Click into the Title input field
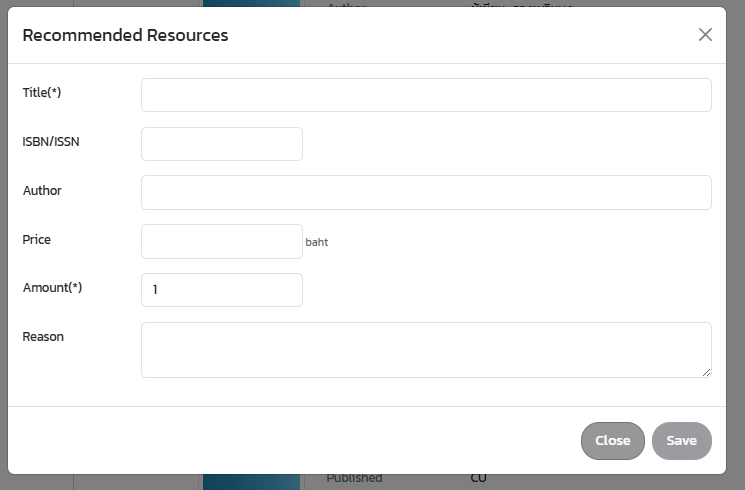The height and width of the screenshot is (490, 745). (x=426, y=95)
